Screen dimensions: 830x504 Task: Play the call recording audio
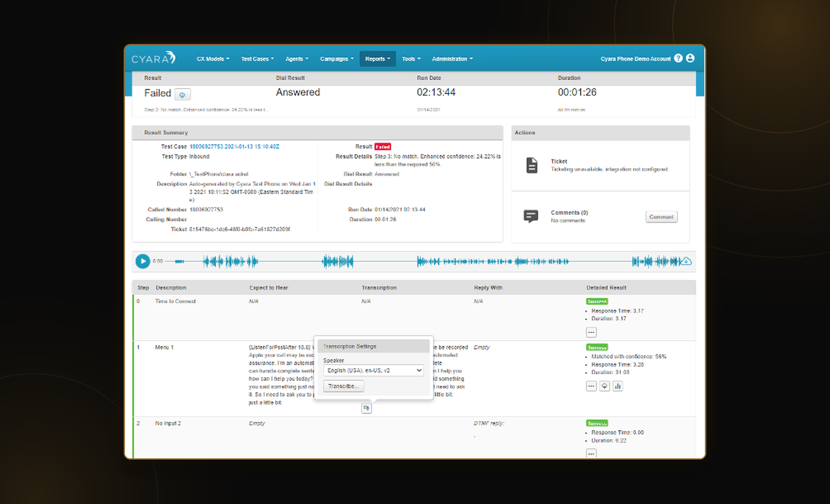point(142,261)
